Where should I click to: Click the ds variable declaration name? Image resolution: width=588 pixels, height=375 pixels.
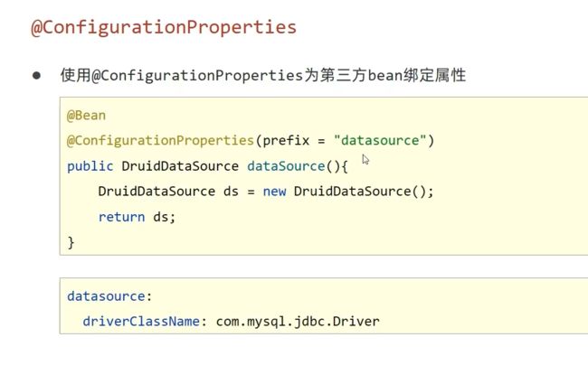coord(231,192)
